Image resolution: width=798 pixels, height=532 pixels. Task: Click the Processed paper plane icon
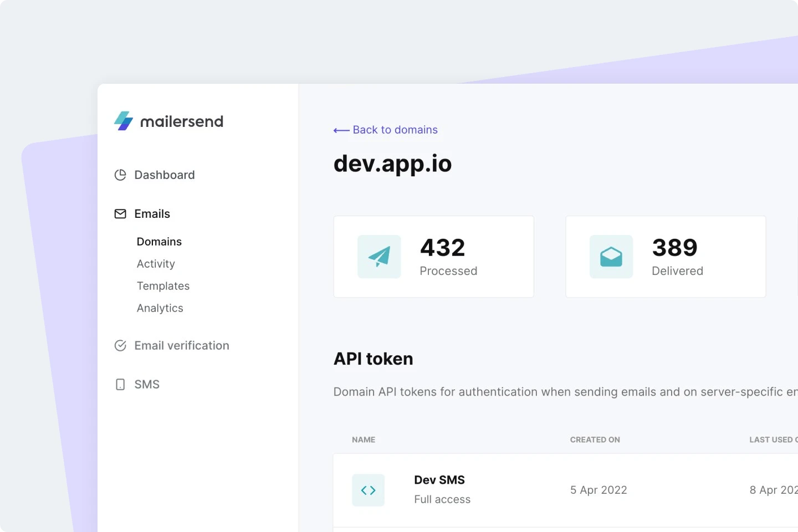pyautogui.click(x=379, y=257)
